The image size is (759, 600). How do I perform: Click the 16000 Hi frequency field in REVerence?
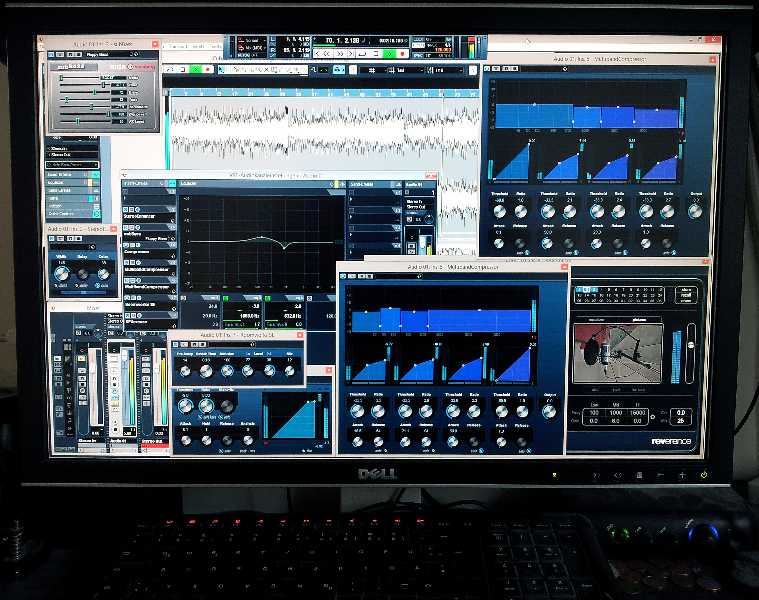[x=637, y=413]
